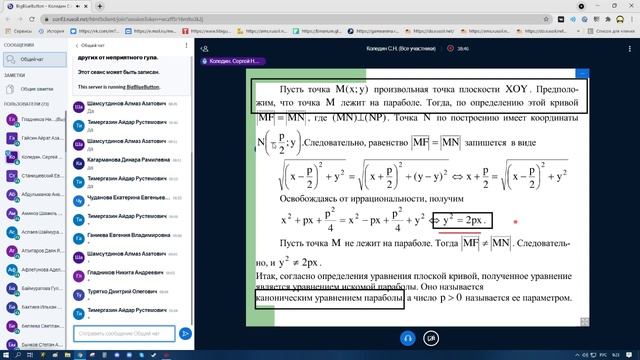
Task: Open the browser extensions puzzle icon
Action: tap(608, 19)
